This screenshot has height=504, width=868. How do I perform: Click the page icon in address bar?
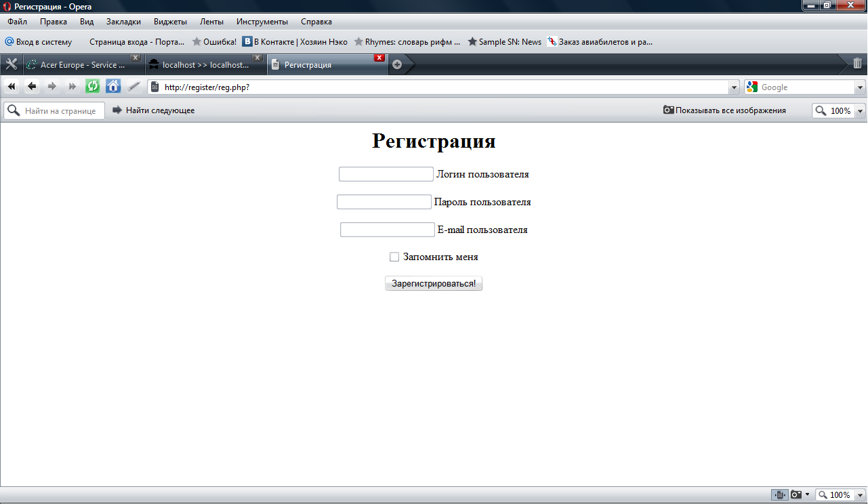click(x=155, y=87)
